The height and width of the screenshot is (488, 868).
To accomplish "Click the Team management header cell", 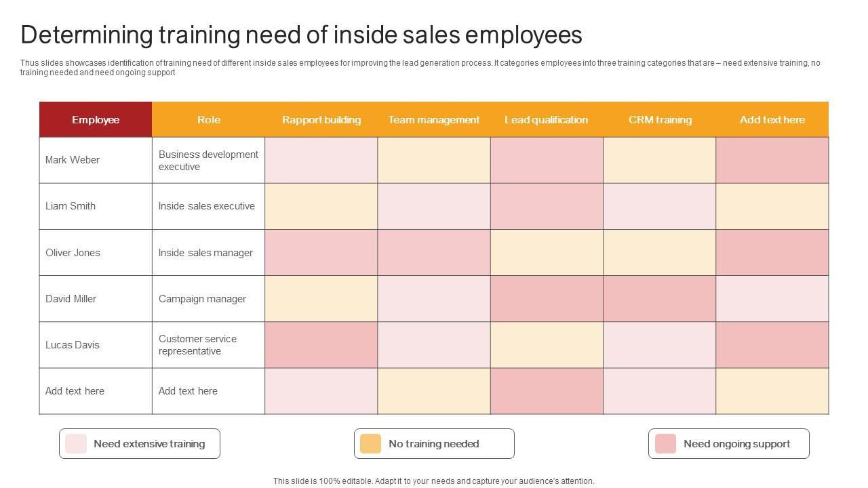I will 434,120.
